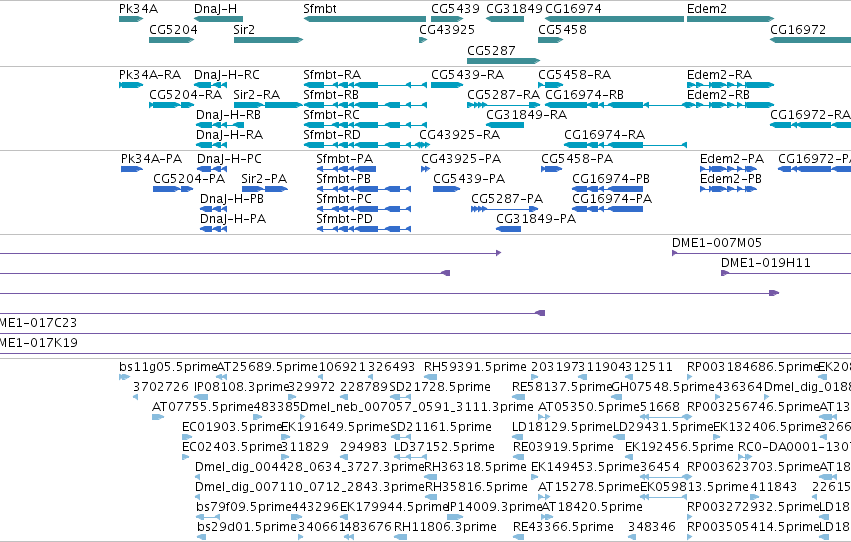
Task: Select the CG5287 gene bar
Action: coord(504,61)
